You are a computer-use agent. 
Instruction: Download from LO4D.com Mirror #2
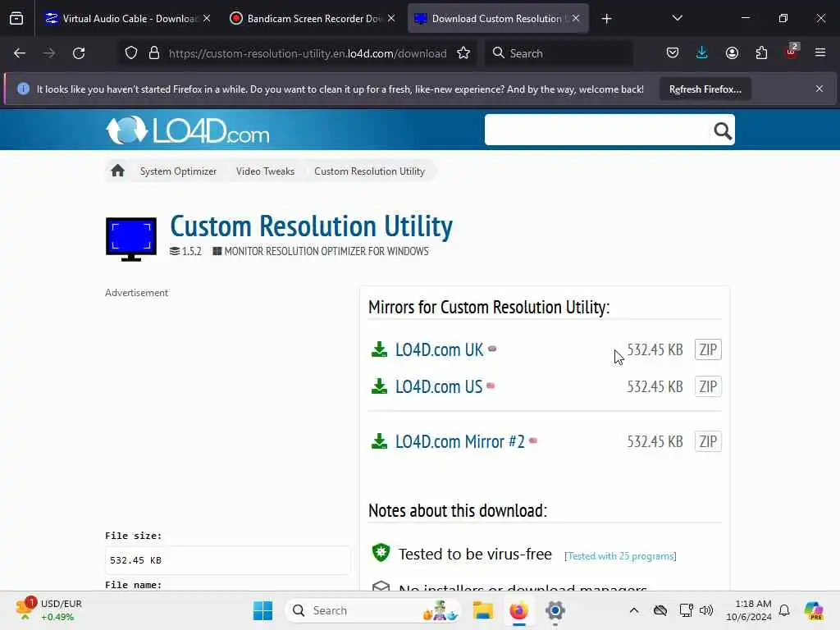459,442
